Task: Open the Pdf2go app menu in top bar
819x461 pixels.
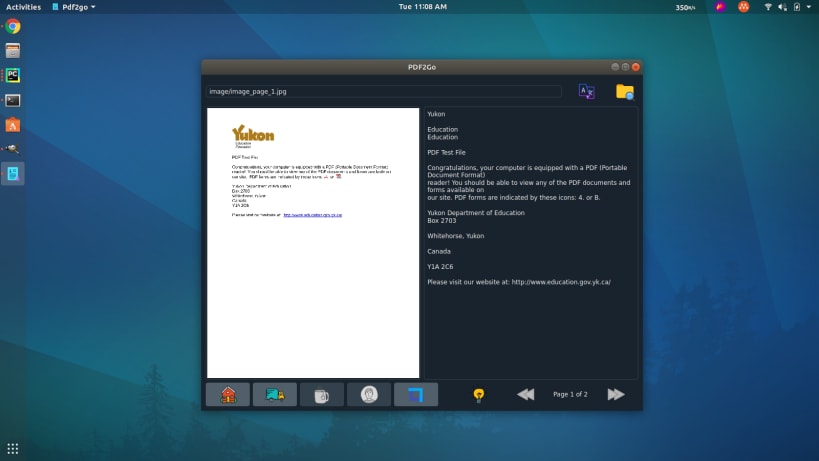Action: [74, 7]
